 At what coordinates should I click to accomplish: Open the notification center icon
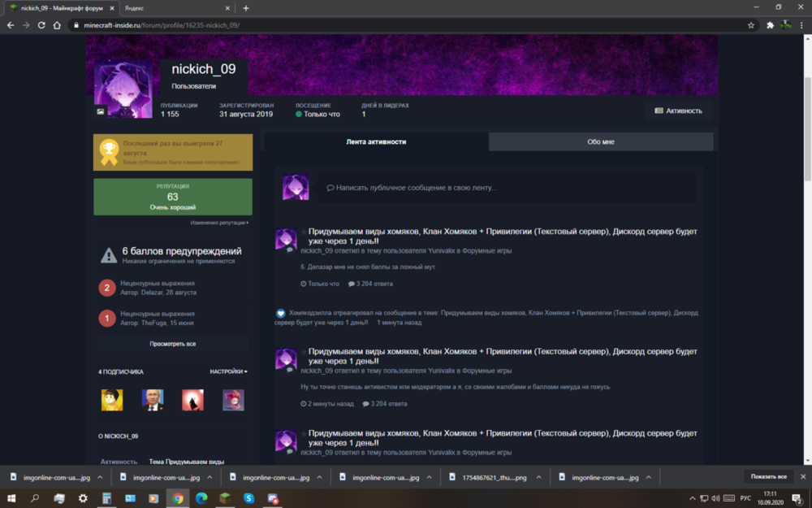[797, 499]
